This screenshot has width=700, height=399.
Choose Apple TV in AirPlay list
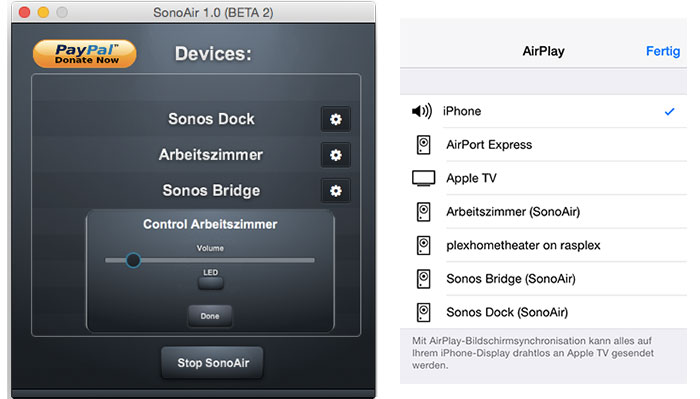point(543,178)
